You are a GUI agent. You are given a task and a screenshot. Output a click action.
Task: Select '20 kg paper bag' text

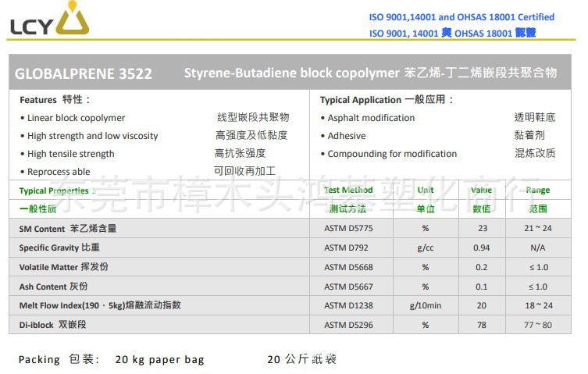(x=160, y=360)
